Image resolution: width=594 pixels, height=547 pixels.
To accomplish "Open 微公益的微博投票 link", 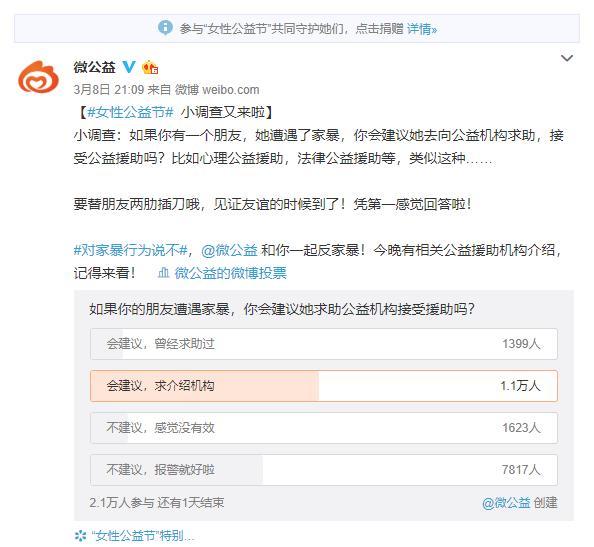I will point(230,273).
